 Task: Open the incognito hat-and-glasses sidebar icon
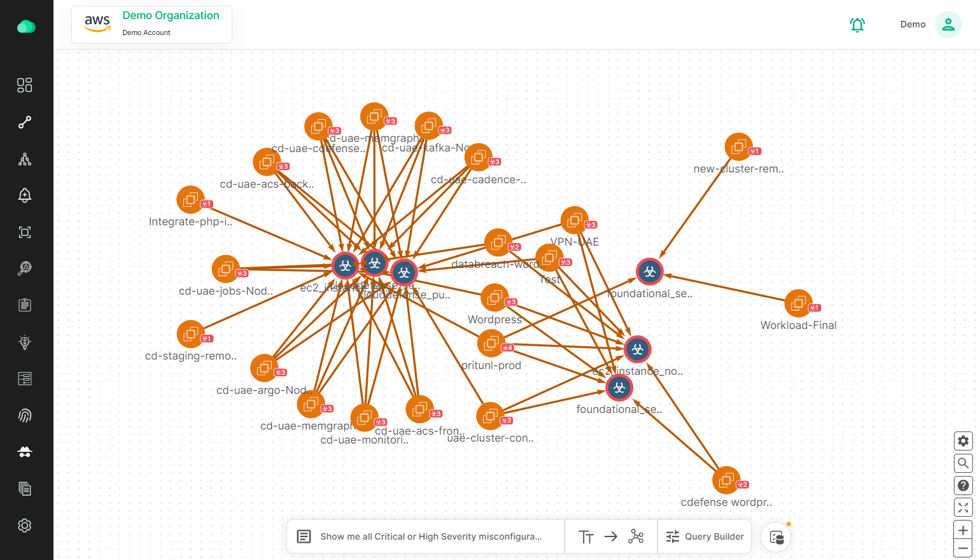25,452
